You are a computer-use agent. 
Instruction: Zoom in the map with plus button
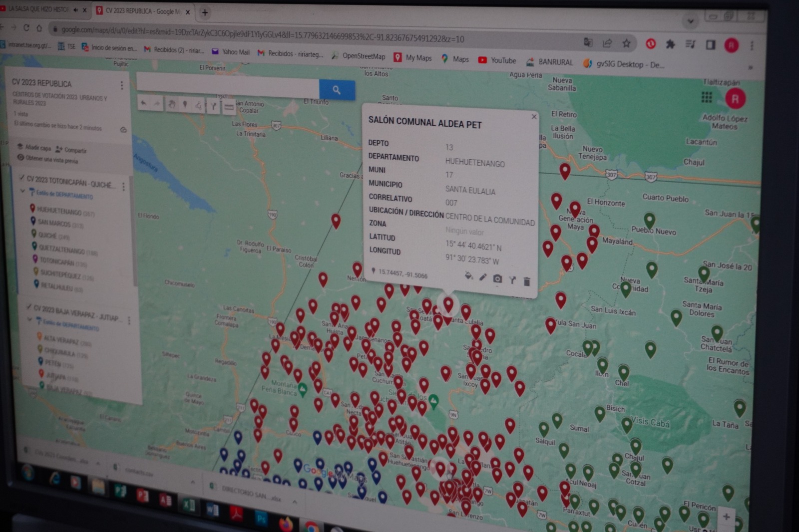tap(726, 517)
